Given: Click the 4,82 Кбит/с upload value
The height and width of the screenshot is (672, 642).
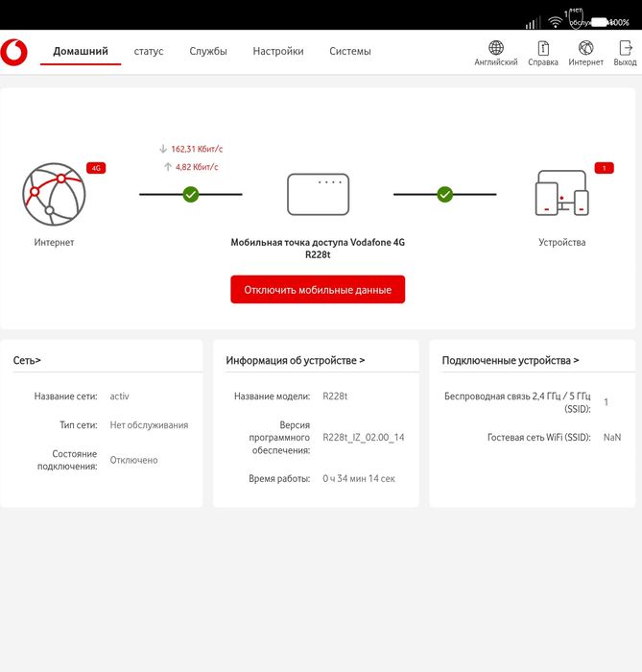Looking at the screenshot, I should point(197,167).
